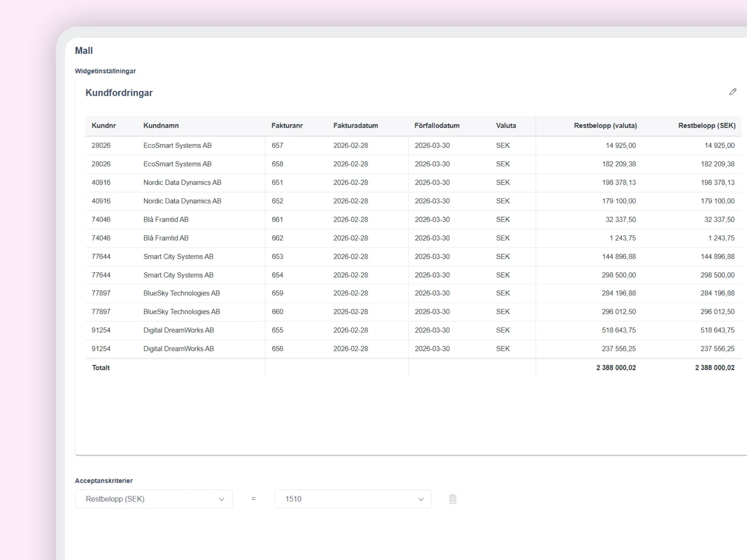Open the 1510 value dropdown

coord(353,499)
